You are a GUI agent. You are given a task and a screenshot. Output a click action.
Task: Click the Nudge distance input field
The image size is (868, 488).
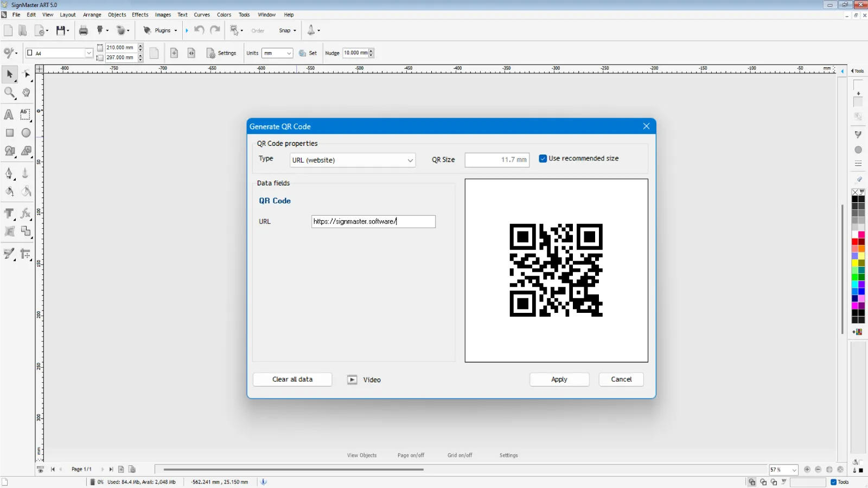355,53
